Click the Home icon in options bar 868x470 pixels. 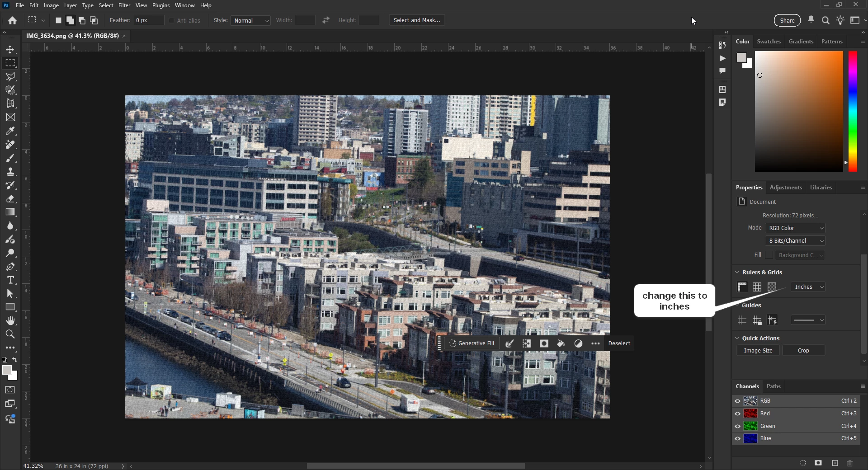[x=13, y=20]
